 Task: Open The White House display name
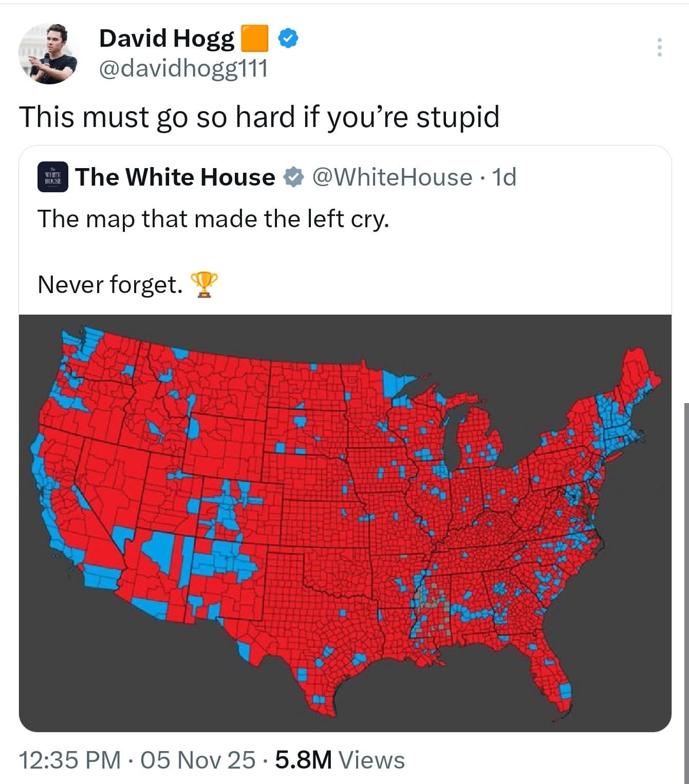click(175, 177)
